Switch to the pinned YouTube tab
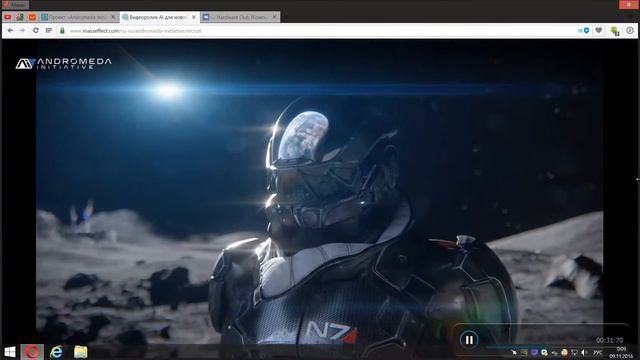Viewport: 640px width, 360px height. (x=8, y=17)
